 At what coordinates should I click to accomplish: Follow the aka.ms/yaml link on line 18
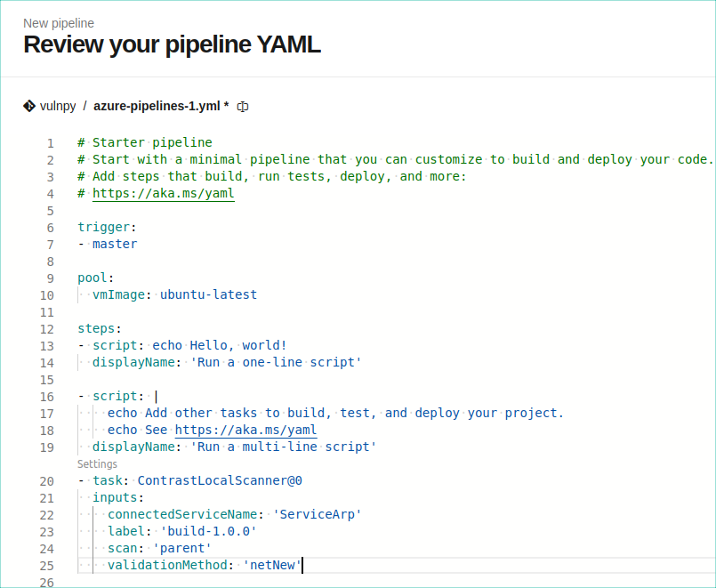245,430
